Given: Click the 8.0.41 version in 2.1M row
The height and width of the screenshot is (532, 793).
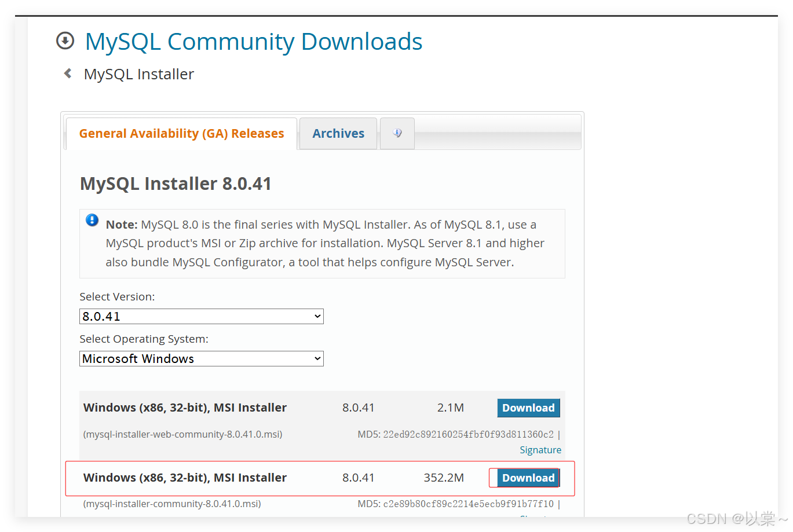Looking at the screenshot, I should (x=359, y=408).
